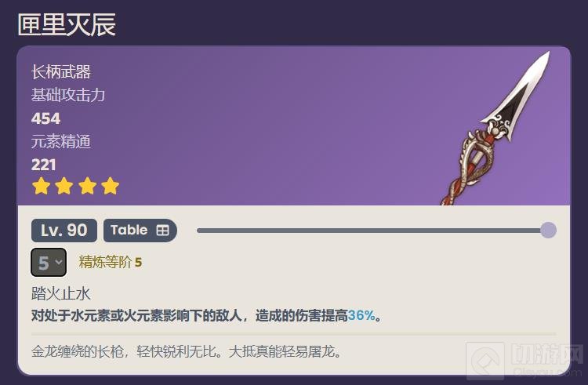
Task: Click the weapon title 匣里灭辰
Action: pos(67,25)
